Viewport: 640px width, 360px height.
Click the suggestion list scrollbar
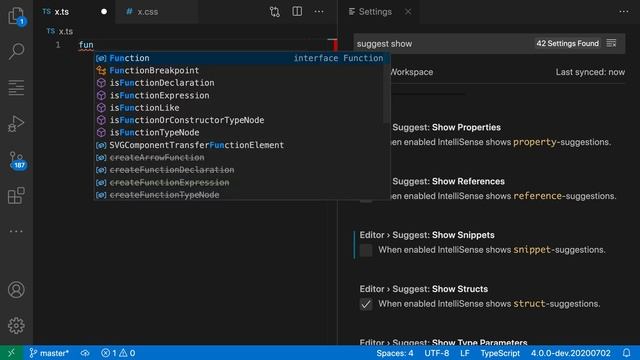point(387,88)
